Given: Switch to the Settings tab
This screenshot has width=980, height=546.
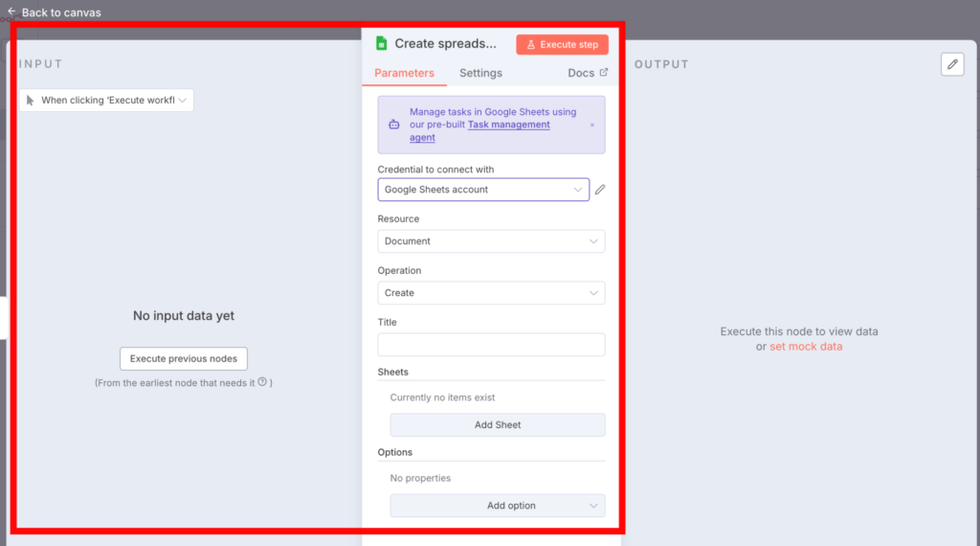Looking at the screenshot, I should [480, 73].
